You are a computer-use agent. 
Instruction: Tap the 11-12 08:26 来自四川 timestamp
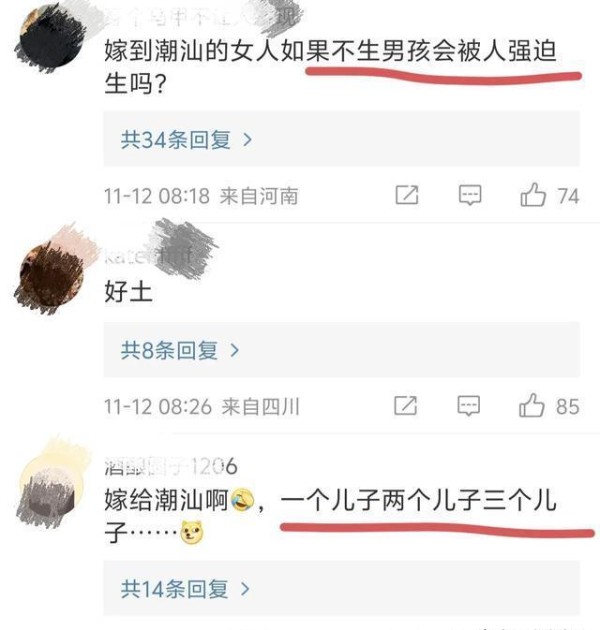tap(202, 407)
